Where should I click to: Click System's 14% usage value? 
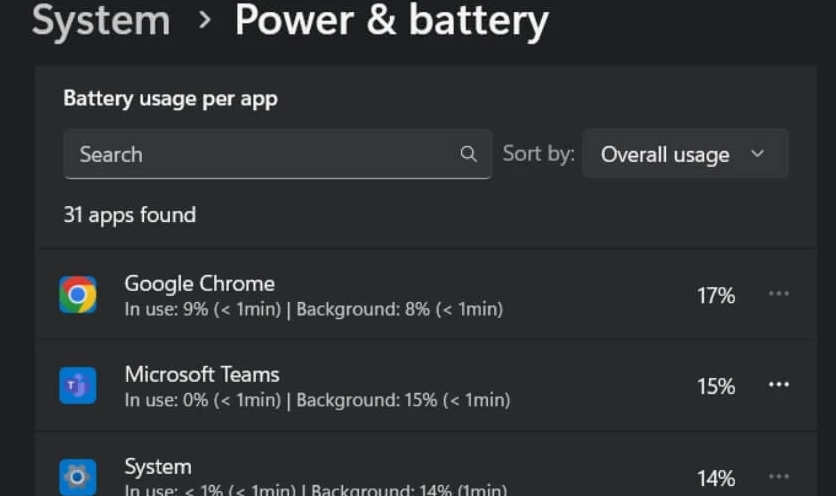click(x=716, y=478)
